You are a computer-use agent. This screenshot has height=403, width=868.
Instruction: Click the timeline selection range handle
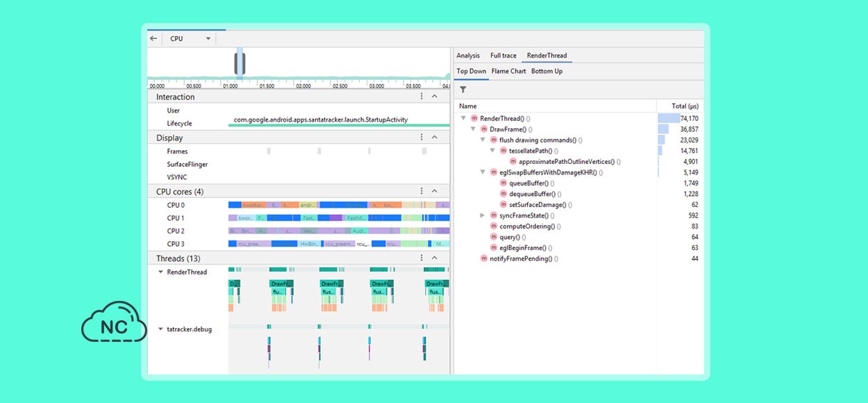(240, 64)
